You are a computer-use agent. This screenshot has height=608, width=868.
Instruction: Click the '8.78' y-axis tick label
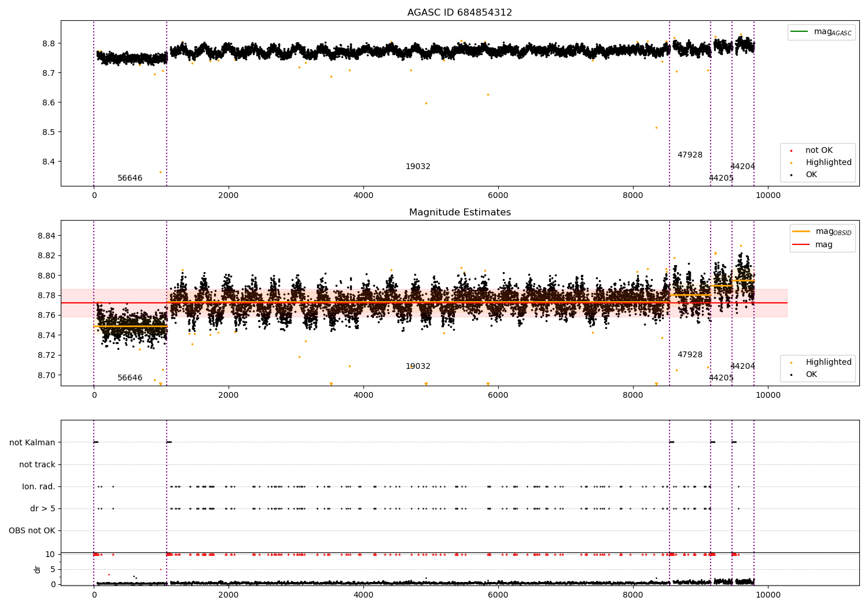(46, 295)
